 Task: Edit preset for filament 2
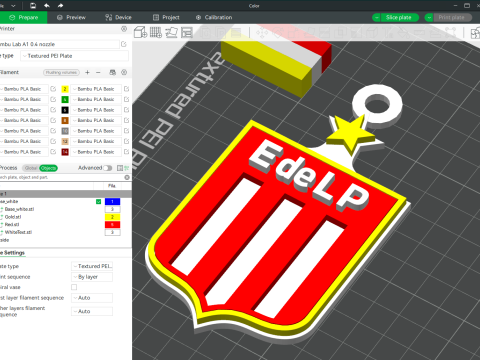(126, 89)
